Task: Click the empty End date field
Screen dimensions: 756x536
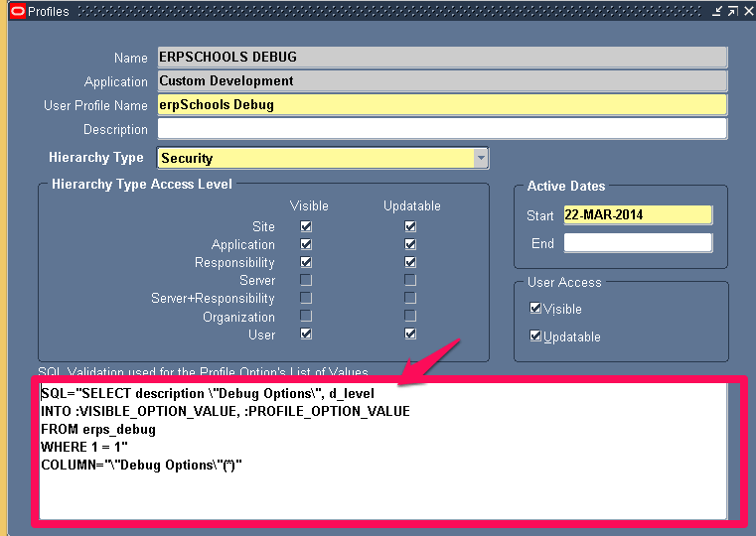Action: coord(638,243)
